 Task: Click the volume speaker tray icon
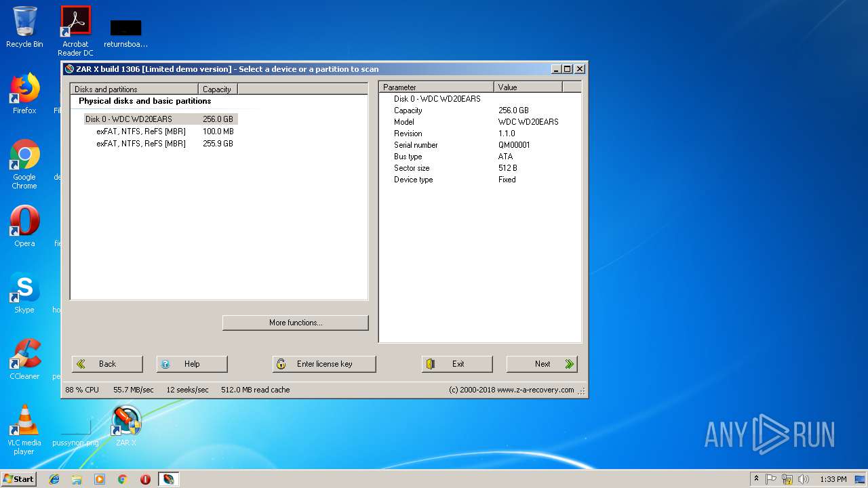click(804, 479)
